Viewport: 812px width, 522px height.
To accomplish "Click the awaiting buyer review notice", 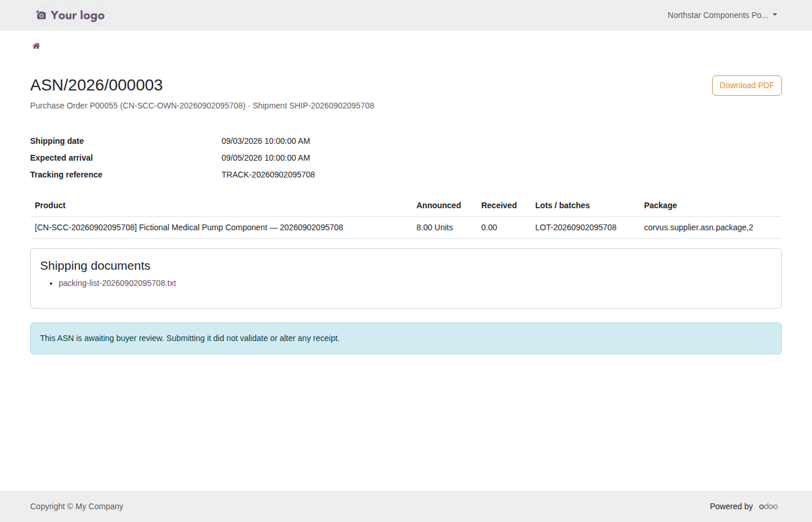I will pyautogui.click(x=406, y=338).
